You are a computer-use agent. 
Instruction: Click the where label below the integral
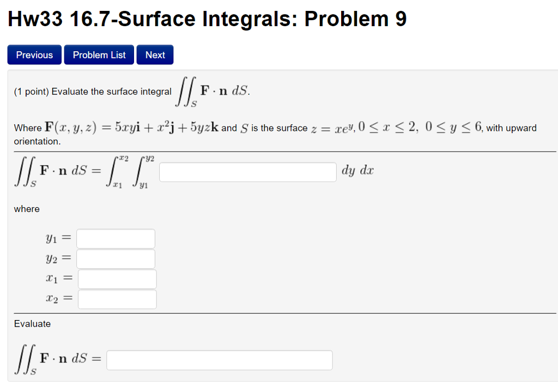click(x=26, y=209)
